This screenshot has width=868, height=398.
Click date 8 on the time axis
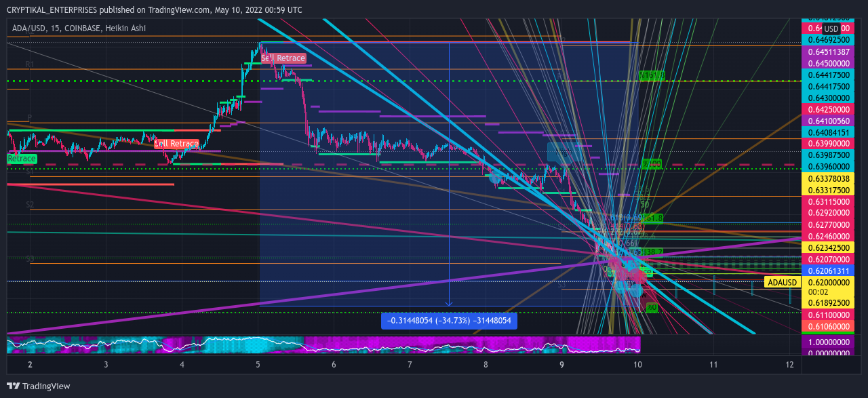[486, 365]
